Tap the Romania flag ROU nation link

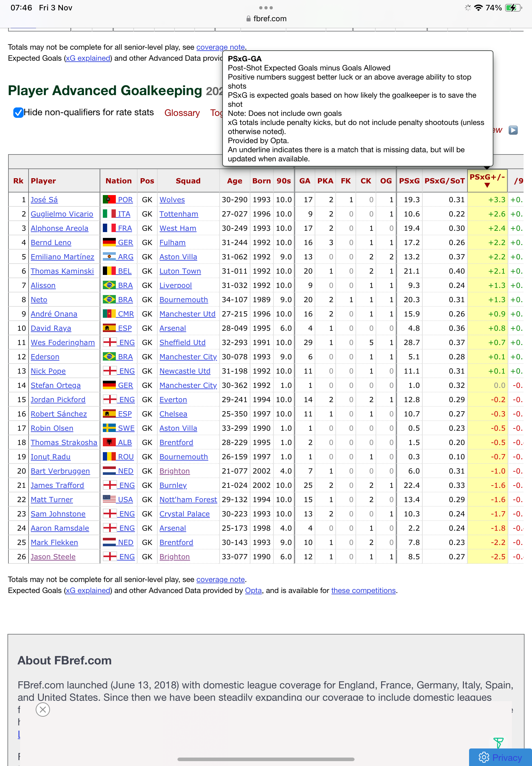(x=118, y=457)
